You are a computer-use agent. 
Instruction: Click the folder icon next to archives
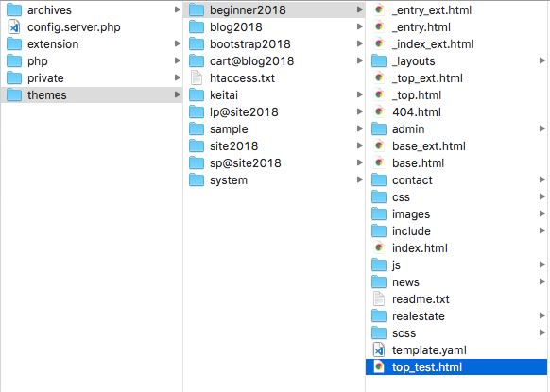(x=14, y=9)
